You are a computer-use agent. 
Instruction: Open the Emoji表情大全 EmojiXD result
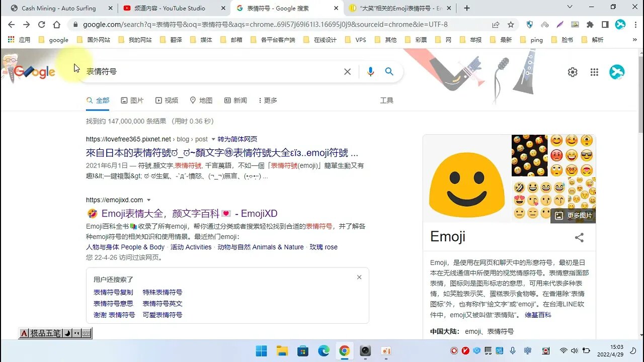click(x=189, y=213)
